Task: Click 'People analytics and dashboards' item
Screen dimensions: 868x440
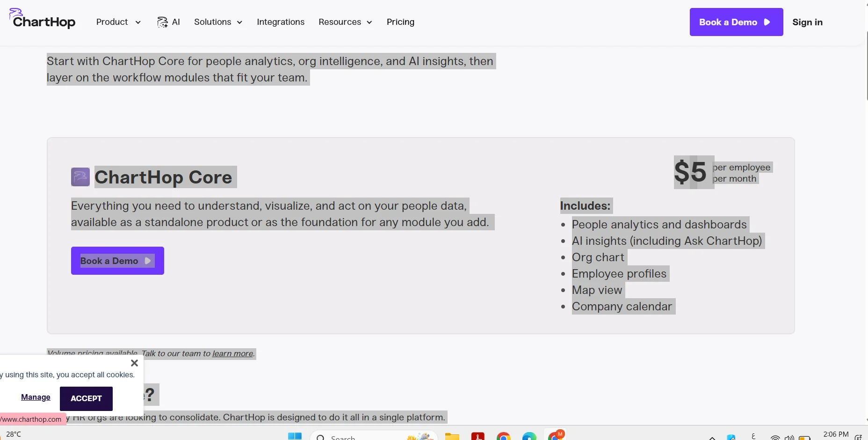Action: tap(659, 224)
